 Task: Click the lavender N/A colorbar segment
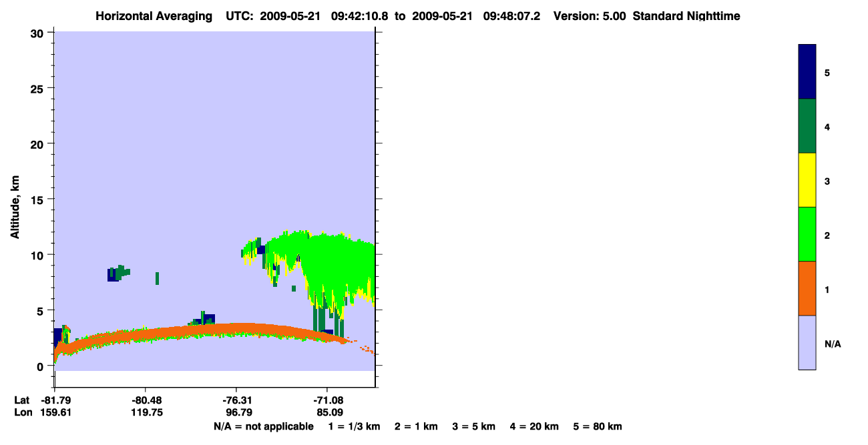[807, 342]
